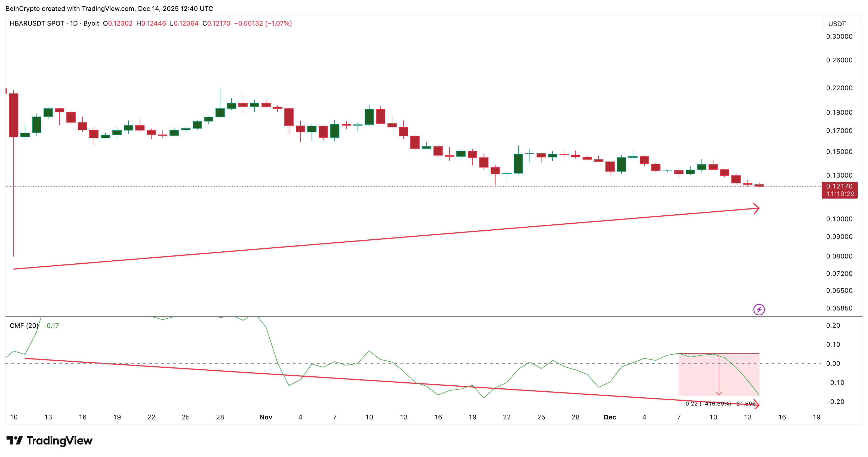This screenshot has height=457, width=868.
Task: Select the Nov label on the time axis
Action: pyautogui.click(x=266, y=417)
